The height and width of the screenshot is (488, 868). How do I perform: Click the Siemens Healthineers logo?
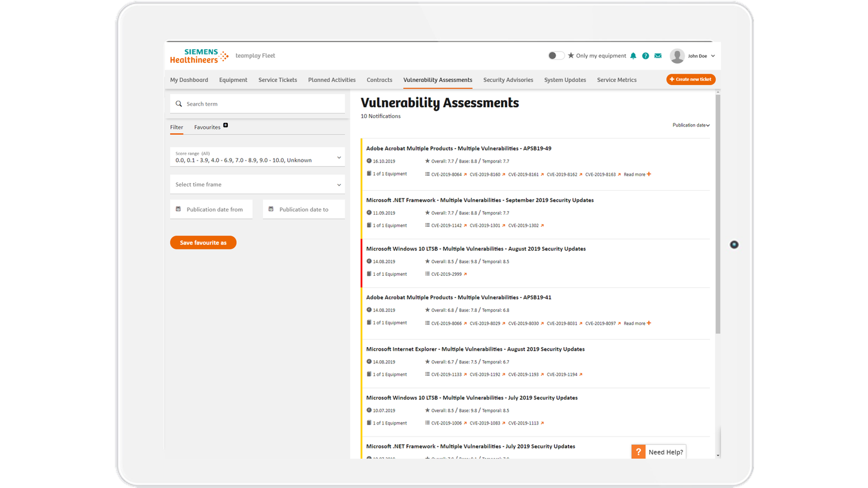click(x=199, y=56)
